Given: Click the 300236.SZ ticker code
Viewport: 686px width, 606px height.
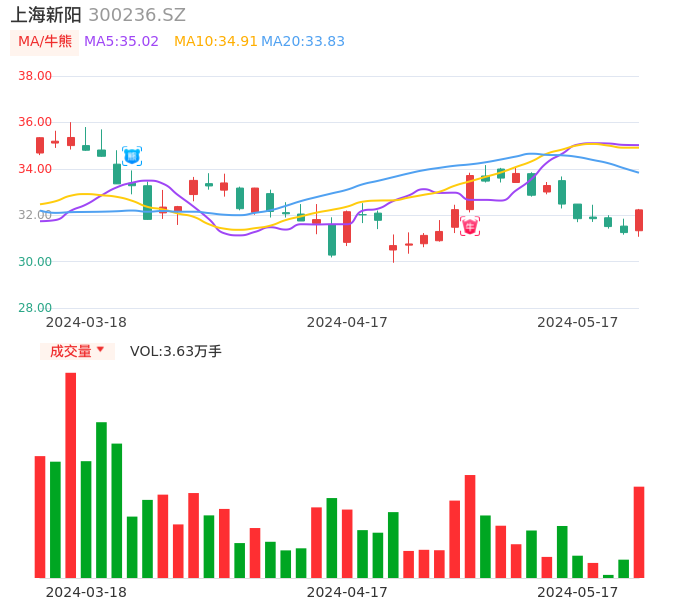Looking at the screenshot, I should (137, 15).
